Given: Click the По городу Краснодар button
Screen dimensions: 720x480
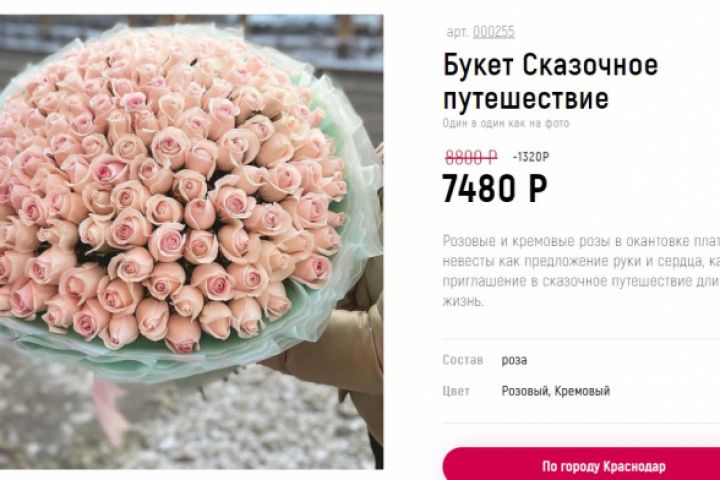Looking at the screenshot, I should (581, 464).
